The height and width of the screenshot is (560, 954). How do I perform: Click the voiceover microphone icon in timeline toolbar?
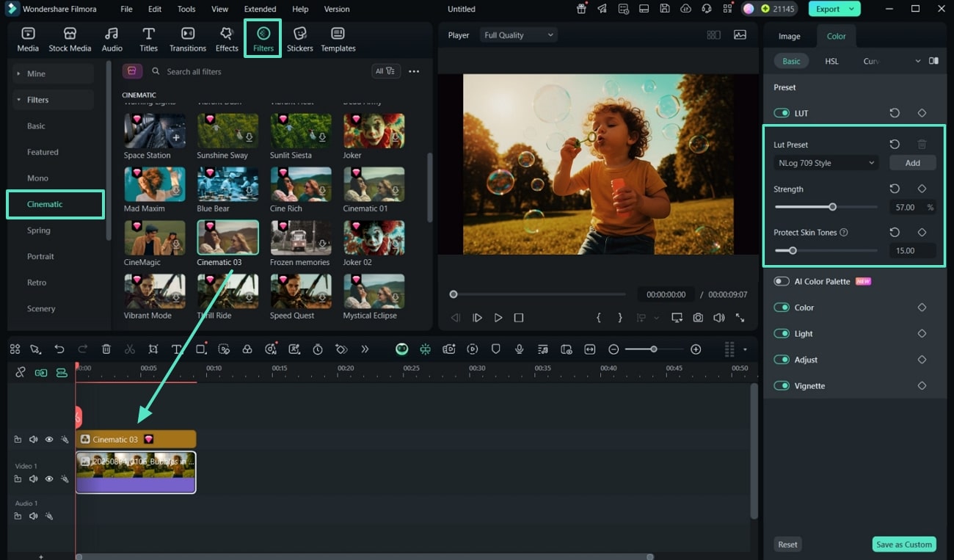[x=519, y=349]
